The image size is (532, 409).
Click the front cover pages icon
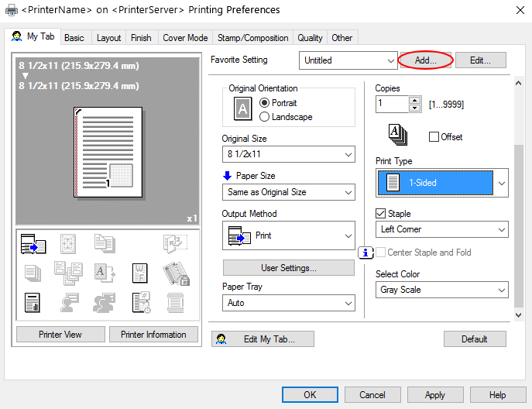point(105,243)
